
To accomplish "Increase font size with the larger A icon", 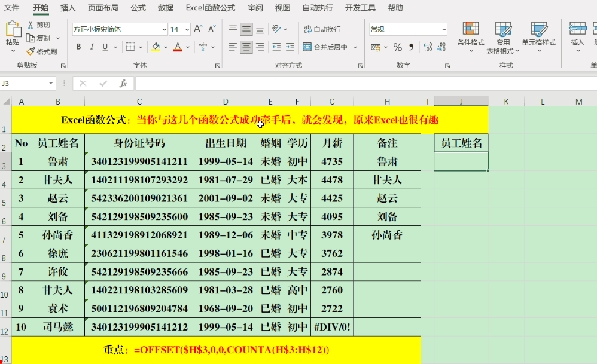I will pos(198,29).
